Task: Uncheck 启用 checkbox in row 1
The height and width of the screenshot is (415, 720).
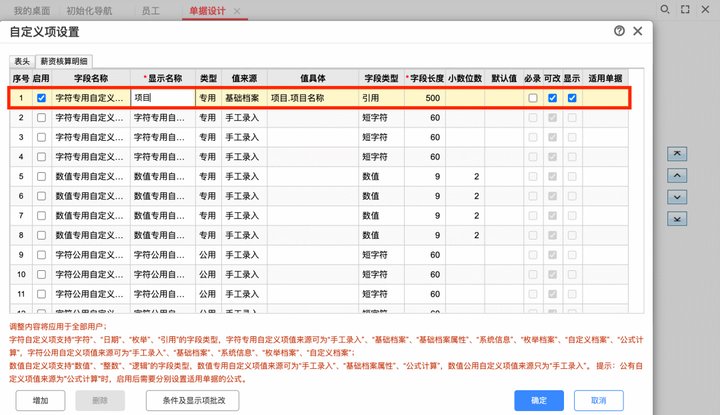Action: pyautogui.click(x=41, y=98)
